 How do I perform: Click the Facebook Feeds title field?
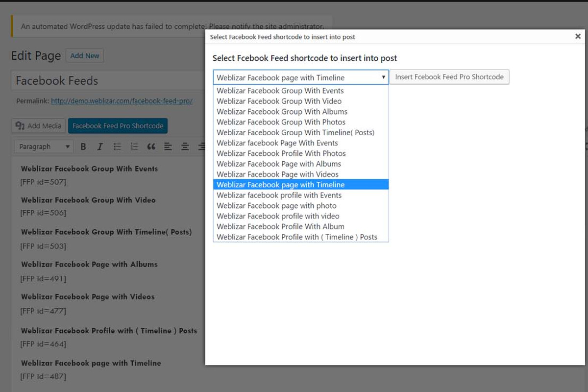108,81
